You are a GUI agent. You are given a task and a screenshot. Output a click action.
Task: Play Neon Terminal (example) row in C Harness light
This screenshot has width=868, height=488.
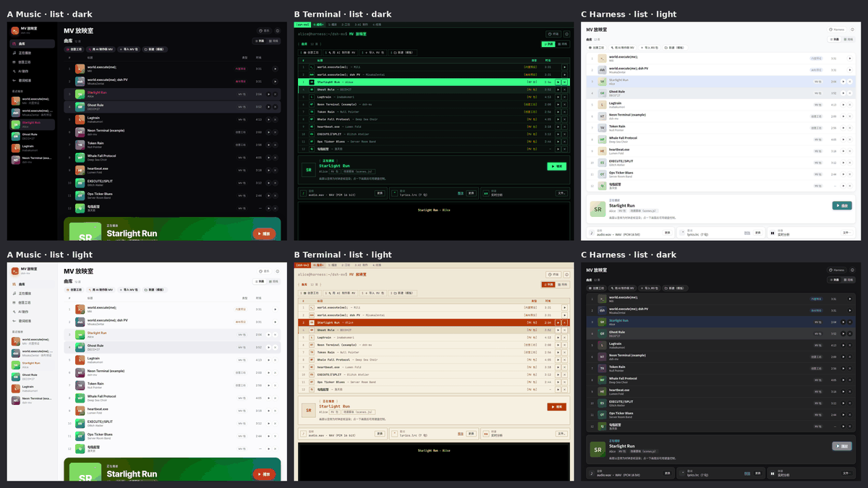tap(843, 116)
